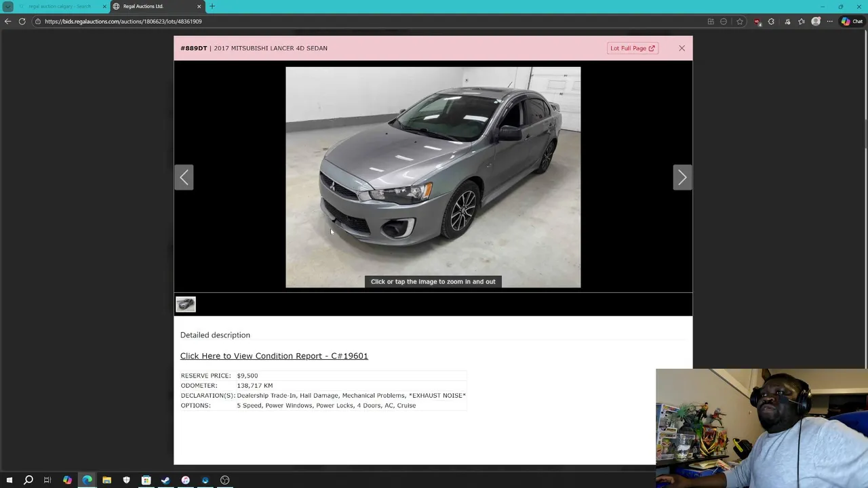Open the apps available icon in address bar

coord(711,21)
